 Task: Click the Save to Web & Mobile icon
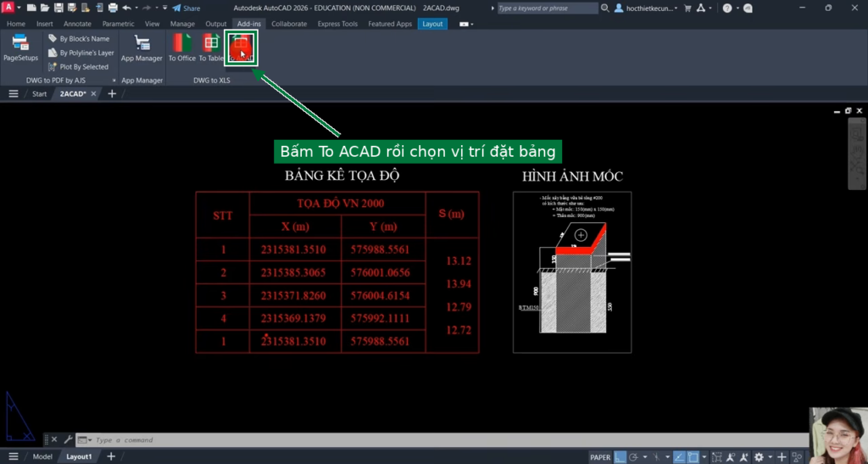(100, 8)
